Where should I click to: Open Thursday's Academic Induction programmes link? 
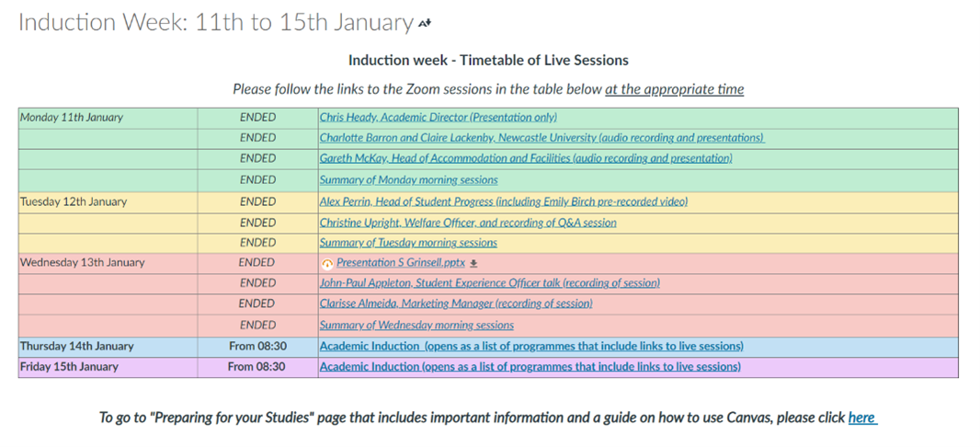coord(531,347)
